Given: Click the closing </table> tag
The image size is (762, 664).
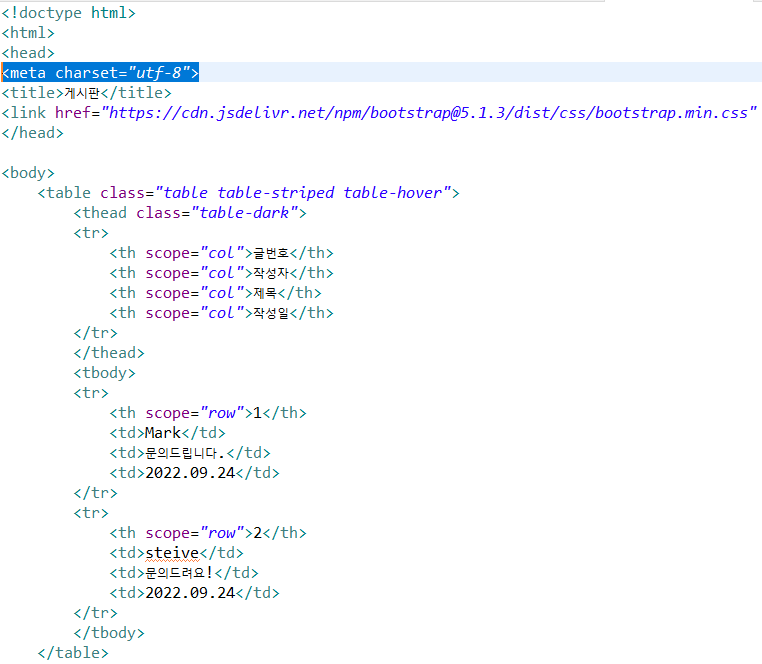Looking at the screenshot, I should 73,652.
